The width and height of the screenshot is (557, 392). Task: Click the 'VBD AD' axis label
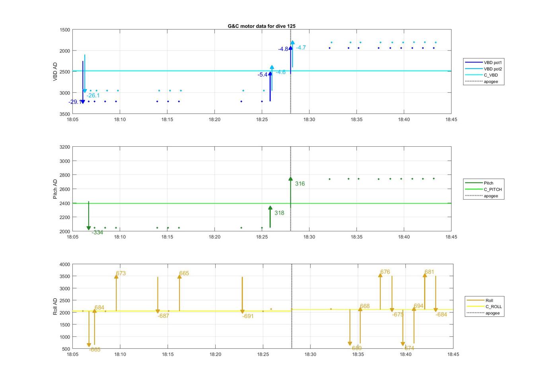[x=55, y=72]
